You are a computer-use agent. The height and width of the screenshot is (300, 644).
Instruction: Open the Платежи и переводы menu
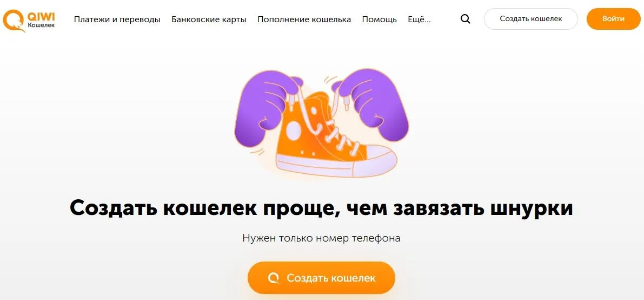[x=117, y=19]
